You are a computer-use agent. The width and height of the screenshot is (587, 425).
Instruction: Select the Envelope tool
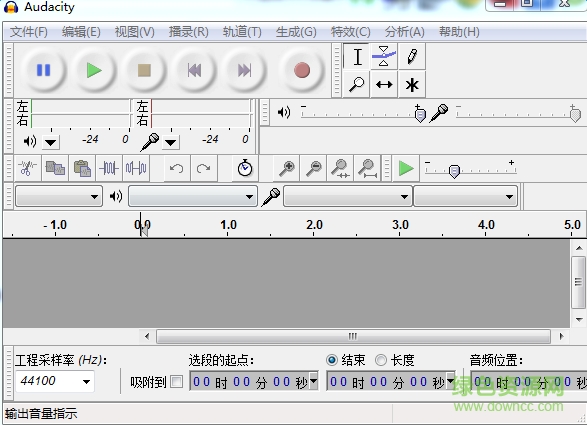tap(384, 57)
